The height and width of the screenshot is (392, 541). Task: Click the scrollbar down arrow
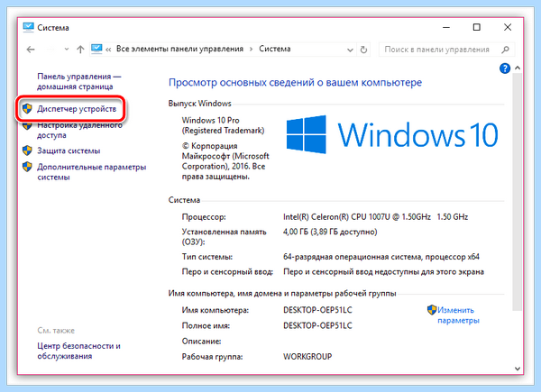point(518,369)
